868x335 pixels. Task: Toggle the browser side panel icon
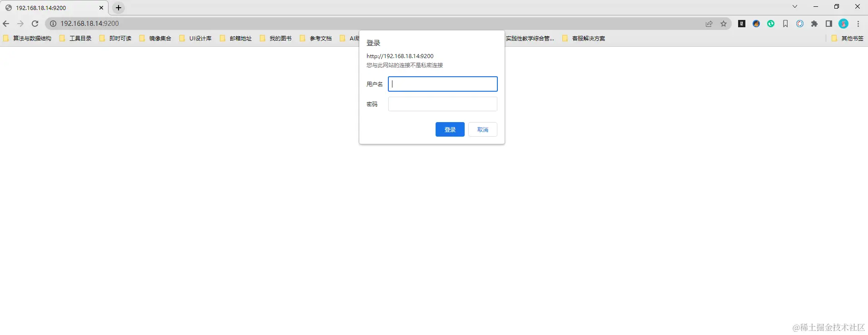829,24
